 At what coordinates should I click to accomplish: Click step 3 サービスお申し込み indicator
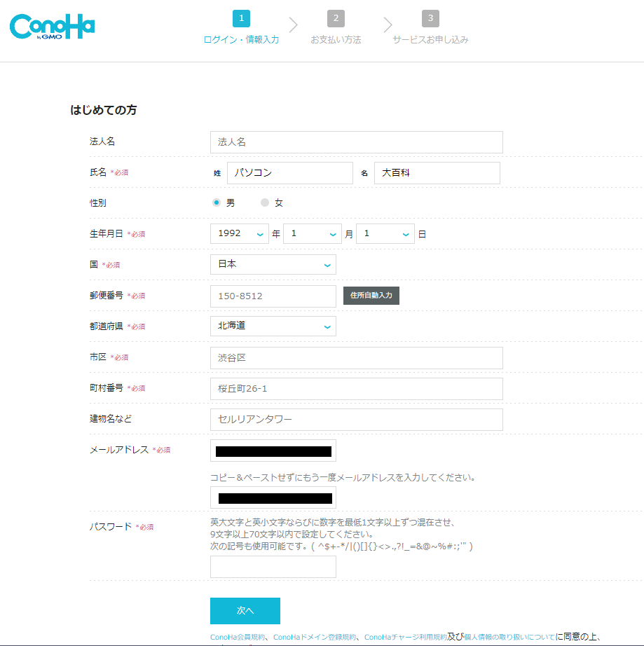[430, 28]
